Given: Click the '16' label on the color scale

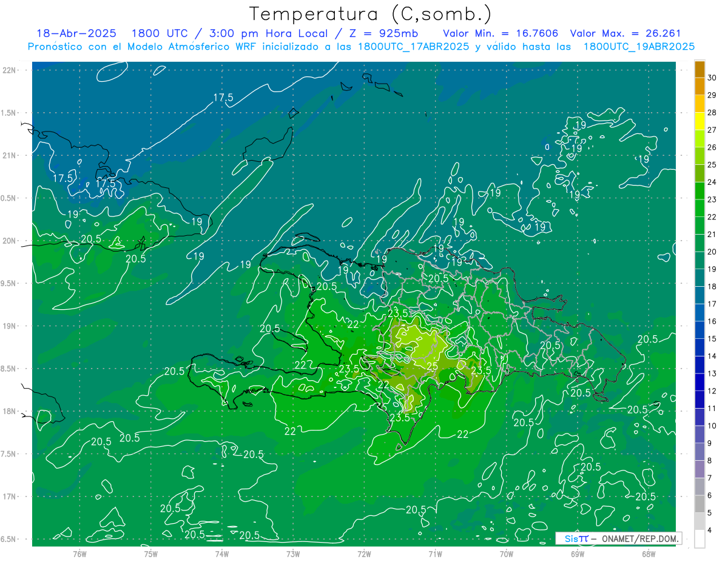Looking at the screenshot, I should tap(712, 321).
